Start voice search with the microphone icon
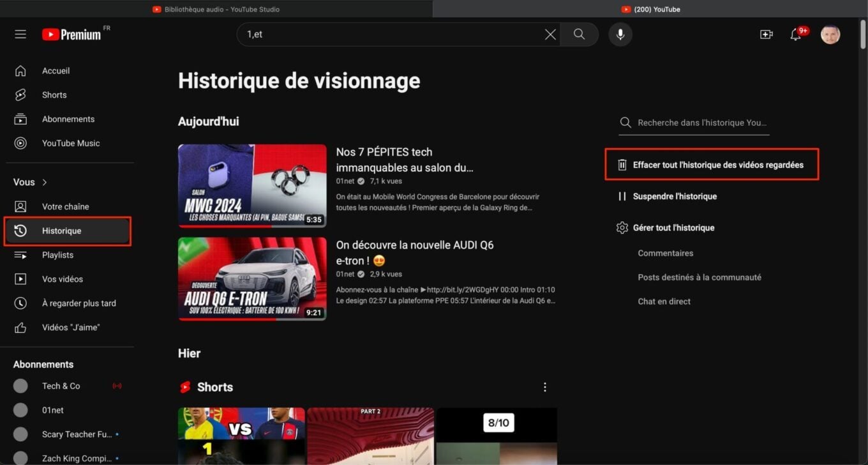This screenshot has height=465, width=868. [620, 34]
